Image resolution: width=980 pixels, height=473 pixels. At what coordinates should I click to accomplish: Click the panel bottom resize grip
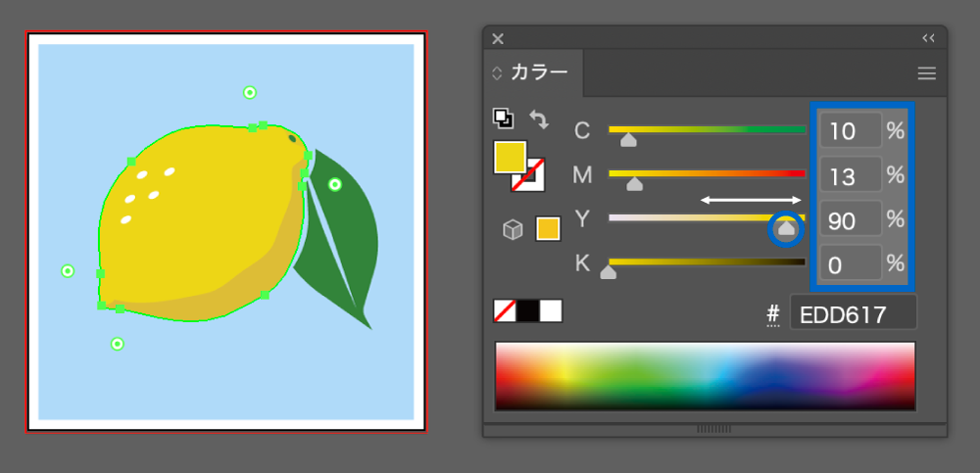pyautogui.click(x=713, y=429)
